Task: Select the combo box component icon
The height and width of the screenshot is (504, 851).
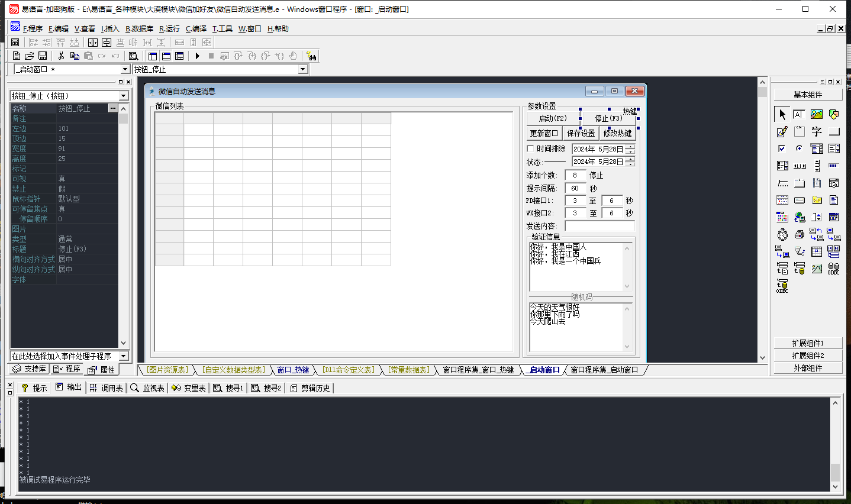Action: tap(817, 148)
